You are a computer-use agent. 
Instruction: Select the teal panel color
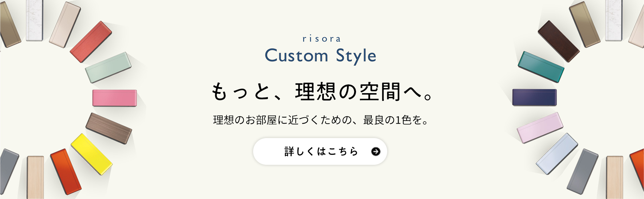coord(541,67)
